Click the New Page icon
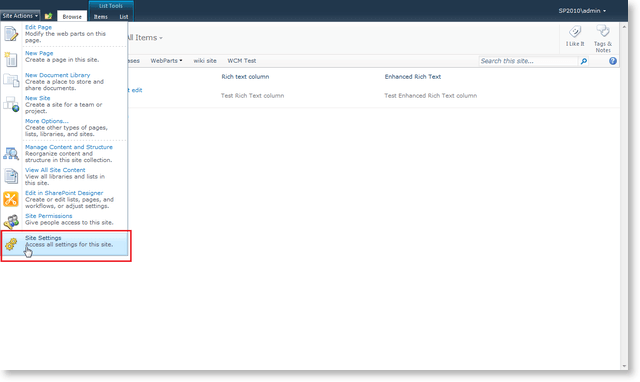This screenshot has height=382, width=640. click(11, 59)
